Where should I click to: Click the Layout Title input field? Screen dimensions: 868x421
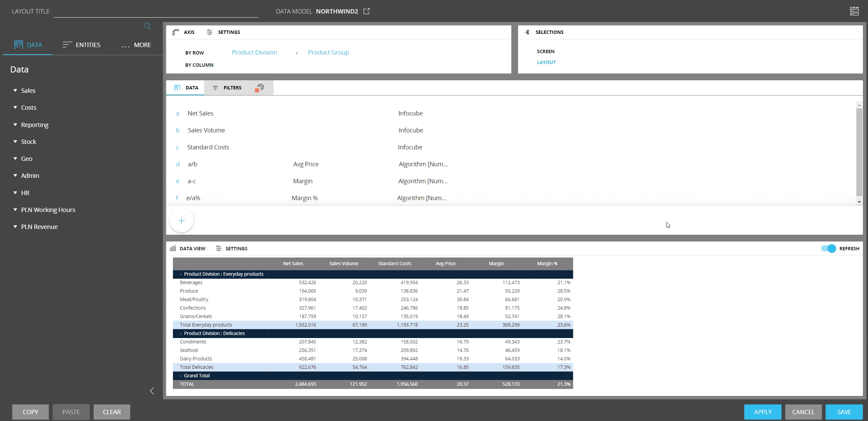point(156,12)
